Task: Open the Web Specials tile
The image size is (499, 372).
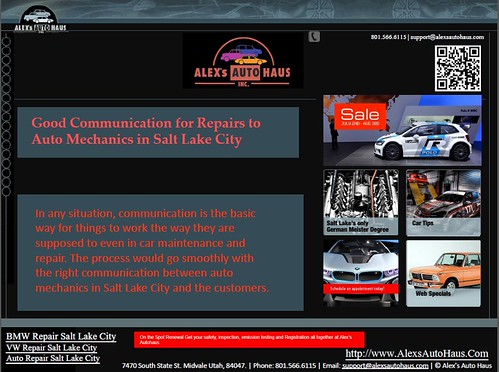Action: 443,273
